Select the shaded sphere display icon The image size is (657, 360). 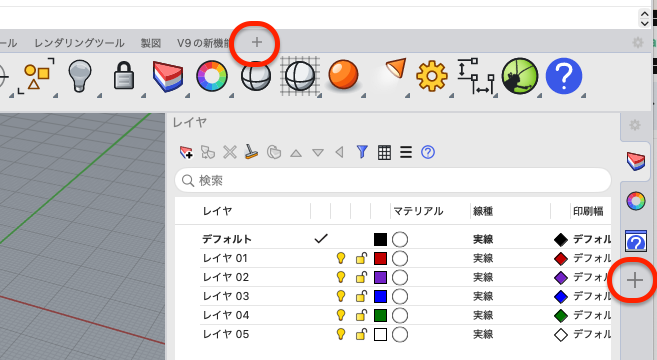[x=256, y=77]
